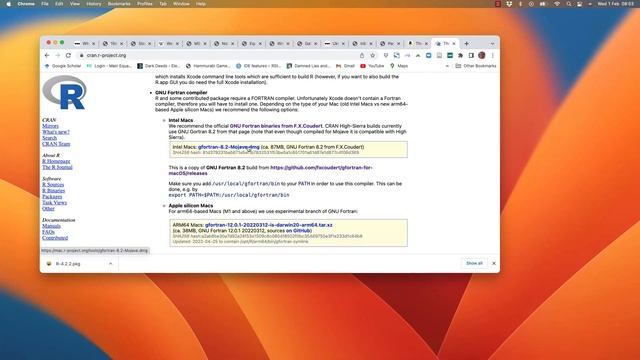
Task: Open R Binaries link
Action: (53, 191)
